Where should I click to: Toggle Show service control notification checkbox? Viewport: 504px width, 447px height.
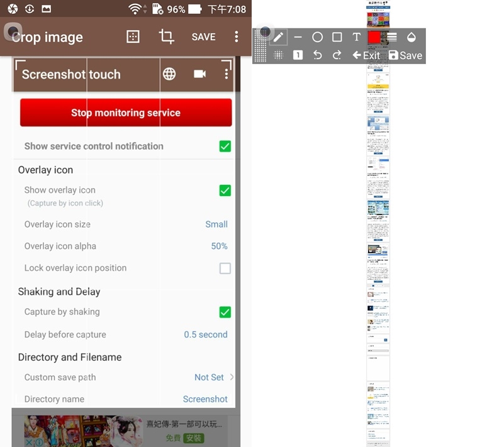coord(225,146)
